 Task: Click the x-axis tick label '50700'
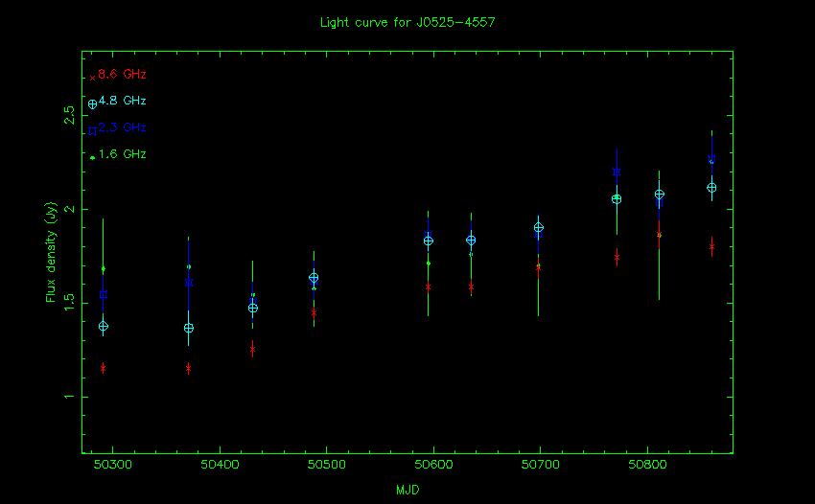[541, 465]
